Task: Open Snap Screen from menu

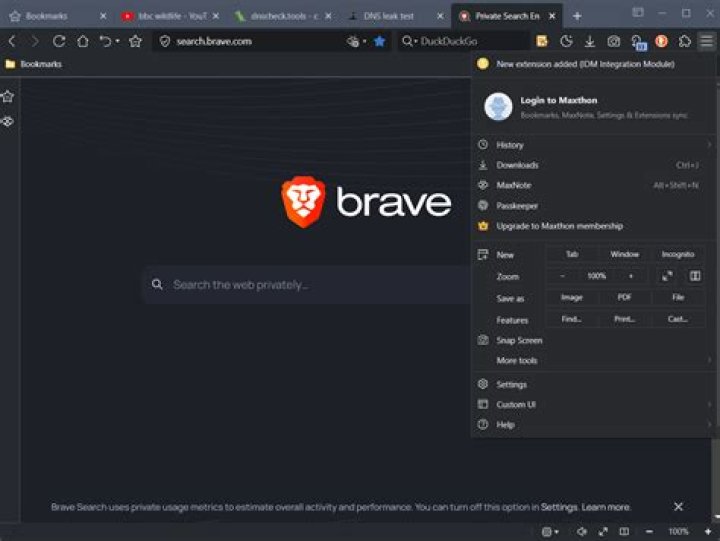Action: click(x=594, y=340)
